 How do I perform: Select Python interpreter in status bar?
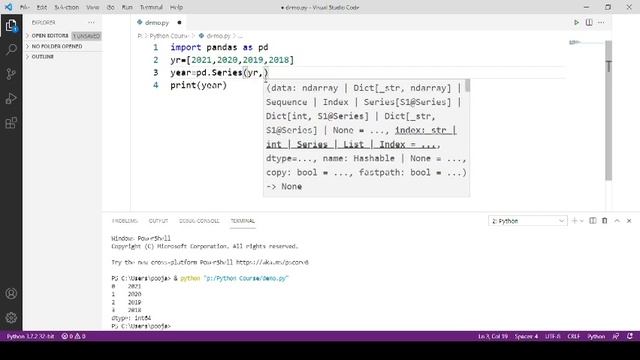[30, 336]
